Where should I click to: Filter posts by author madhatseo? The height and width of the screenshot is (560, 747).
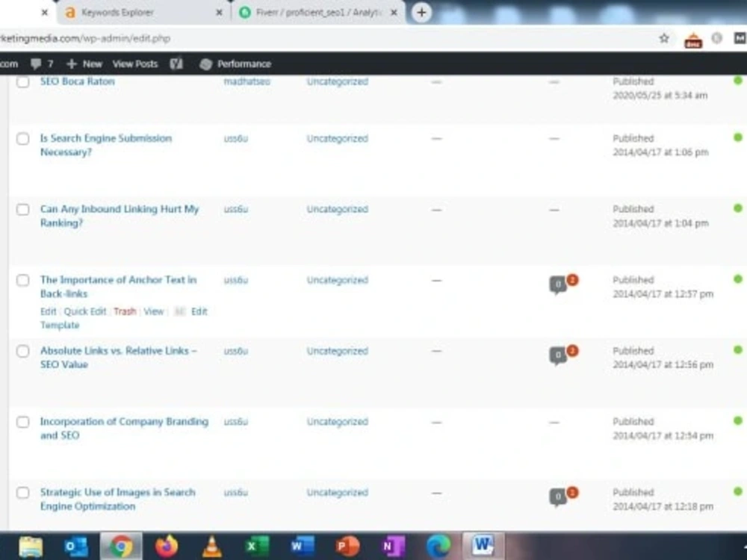point(247,81)
